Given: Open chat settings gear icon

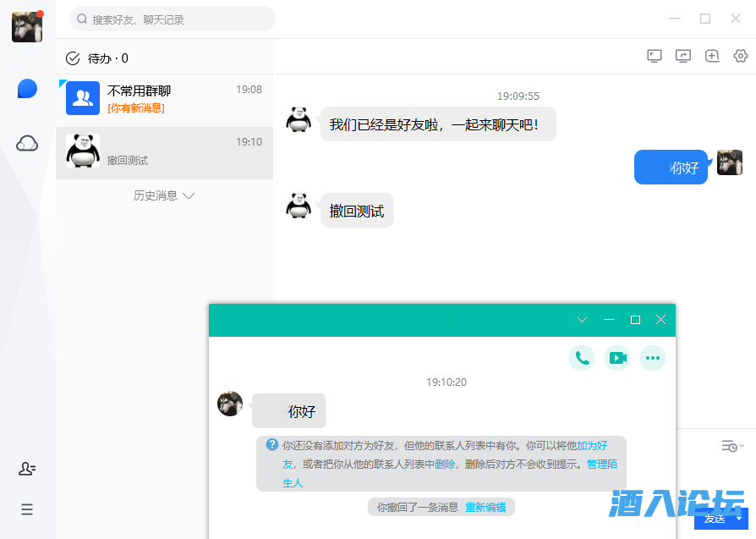Looking at the screenshot, I should (741, 56).
